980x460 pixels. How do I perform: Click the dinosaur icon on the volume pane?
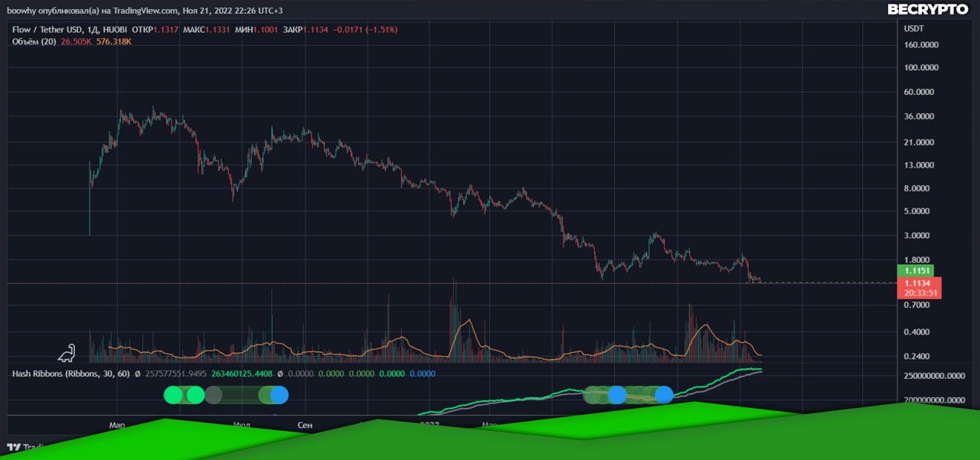click(67, 353)
